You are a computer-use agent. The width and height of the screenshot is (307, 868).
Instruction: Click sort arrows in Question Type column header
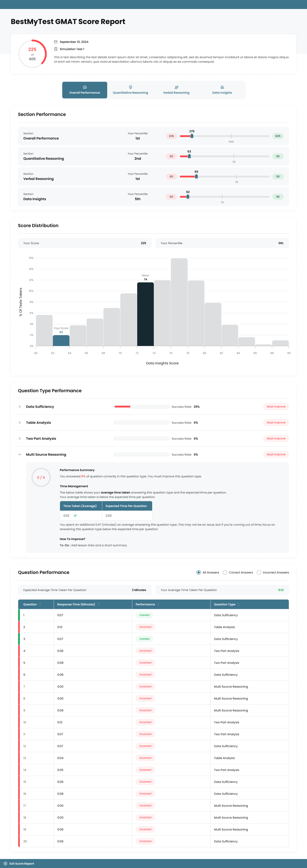click(x=239, y=604)
